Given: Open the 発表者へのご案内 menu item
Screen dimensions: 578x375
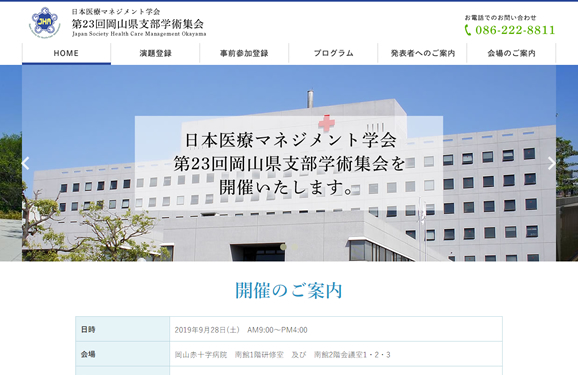Looking at the screenshot, I should point(422,53).
